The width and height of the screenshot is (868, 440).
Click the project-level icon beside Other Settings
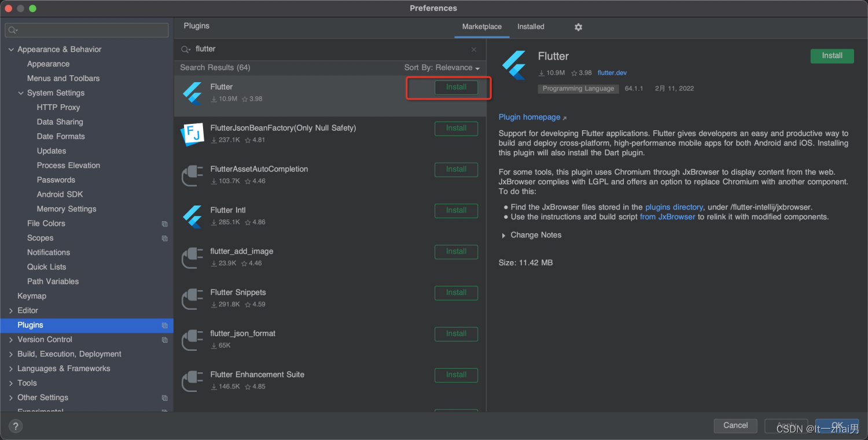click(x=165, y=398)
